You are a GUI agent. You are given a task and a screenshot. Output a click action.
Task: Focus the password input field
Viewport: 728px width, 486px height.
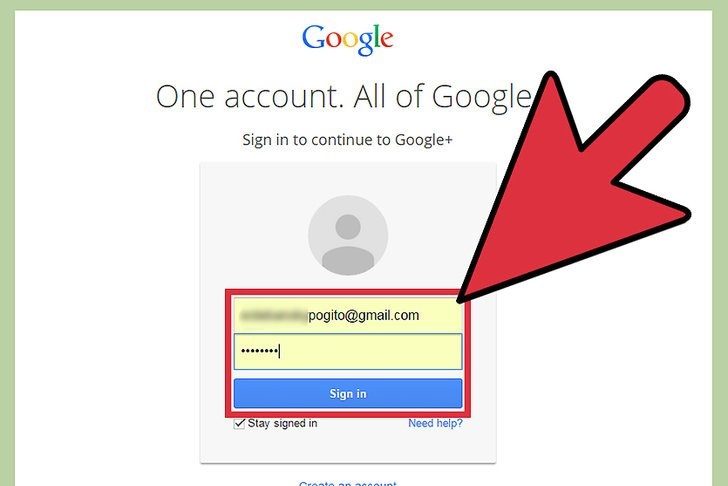[x=348, y=351]
